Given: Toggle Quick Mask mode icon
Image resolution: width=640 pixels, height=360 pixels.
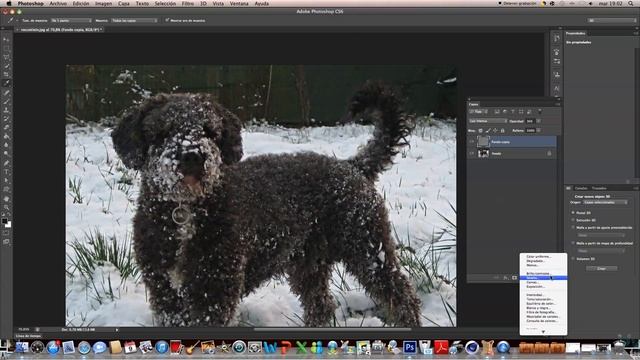Looking at the screenshot, I should (x=6, y=233).
